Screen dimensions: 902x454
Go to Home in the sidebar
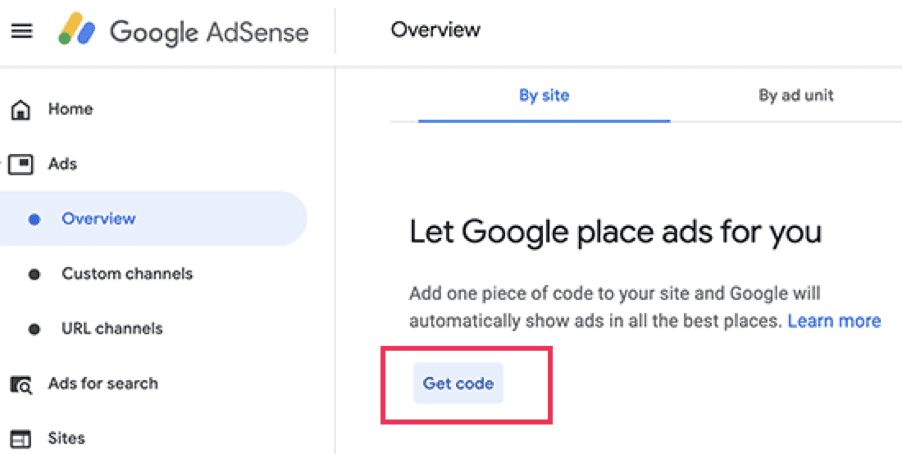coord(70,109)
